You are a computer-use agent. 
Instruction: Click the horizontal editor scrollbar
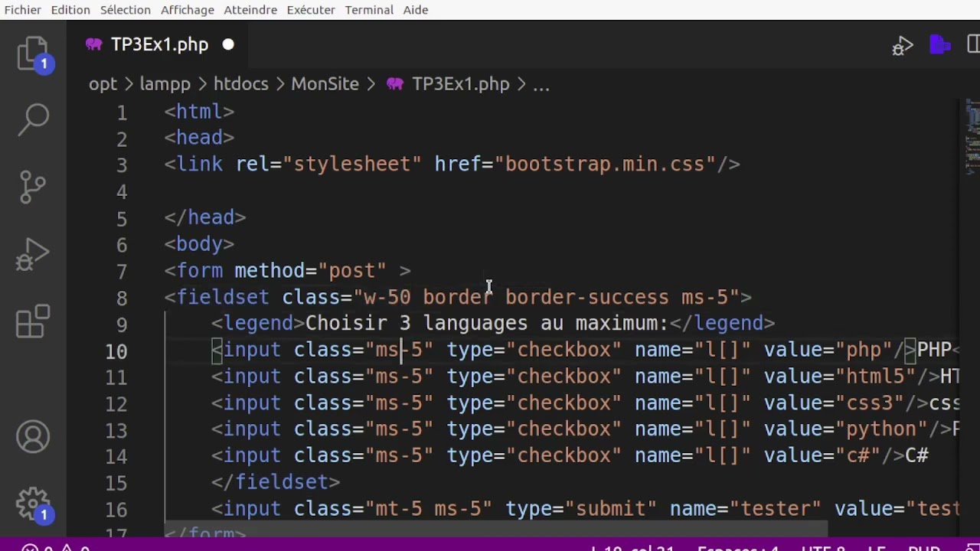coord(496,528)
